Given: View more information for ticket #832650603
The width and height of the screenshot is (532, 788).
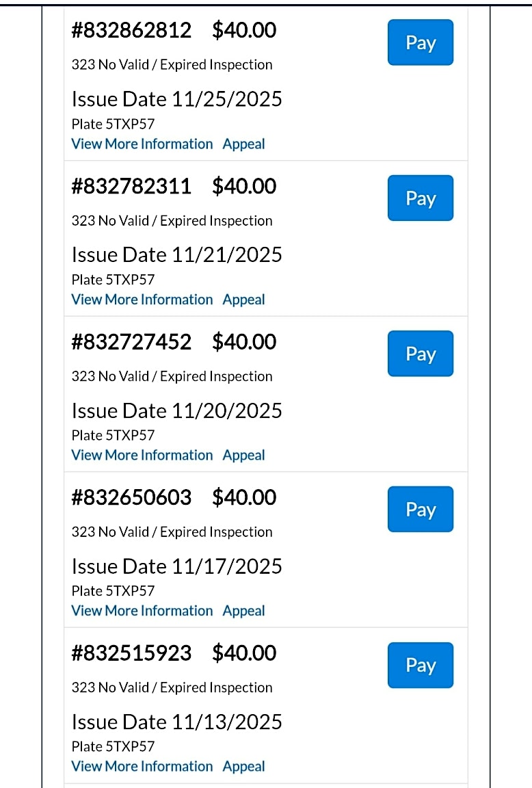Looking at the screenshot, I should coord(142,611).
